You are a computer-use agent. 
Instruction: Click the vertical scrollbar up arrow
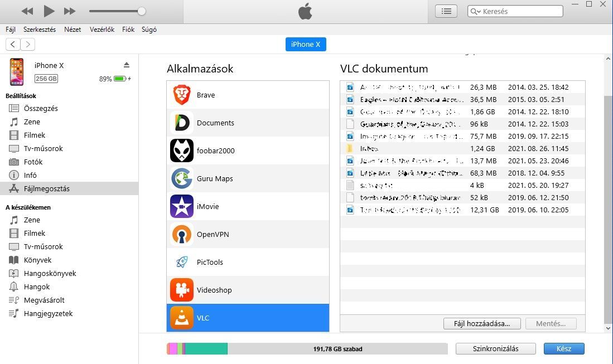tap(608, 59)
